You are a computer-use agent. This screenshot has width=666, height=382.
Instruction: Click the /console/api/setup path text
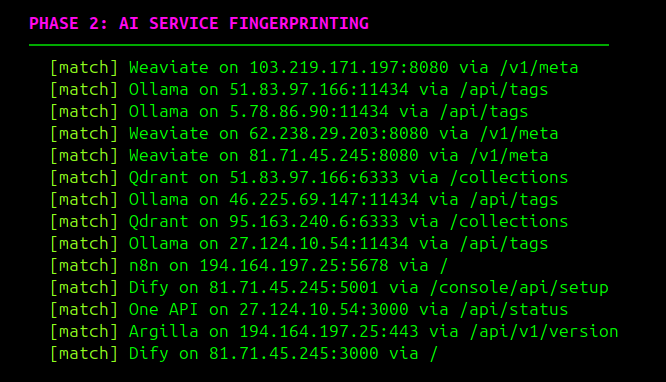[x=519, y=288]
